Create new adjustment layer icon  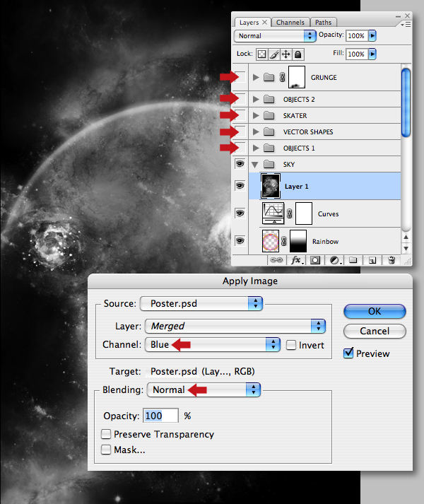tap(334, 260)
